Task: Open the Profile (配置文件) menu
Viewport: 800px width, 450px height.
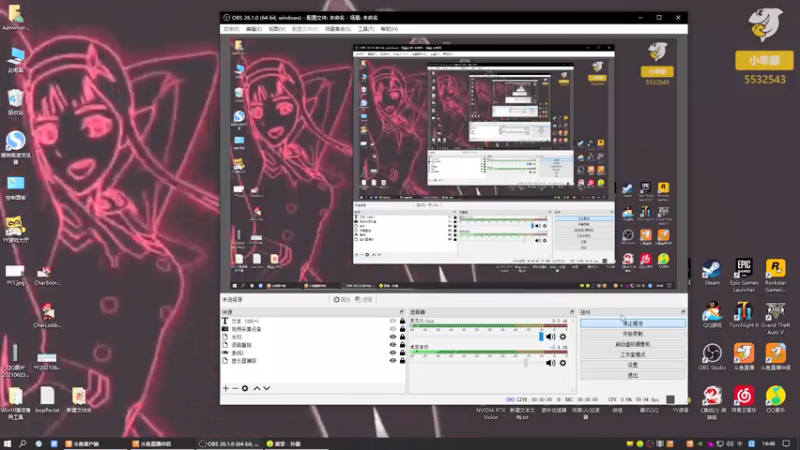Action: click(305, 29)
